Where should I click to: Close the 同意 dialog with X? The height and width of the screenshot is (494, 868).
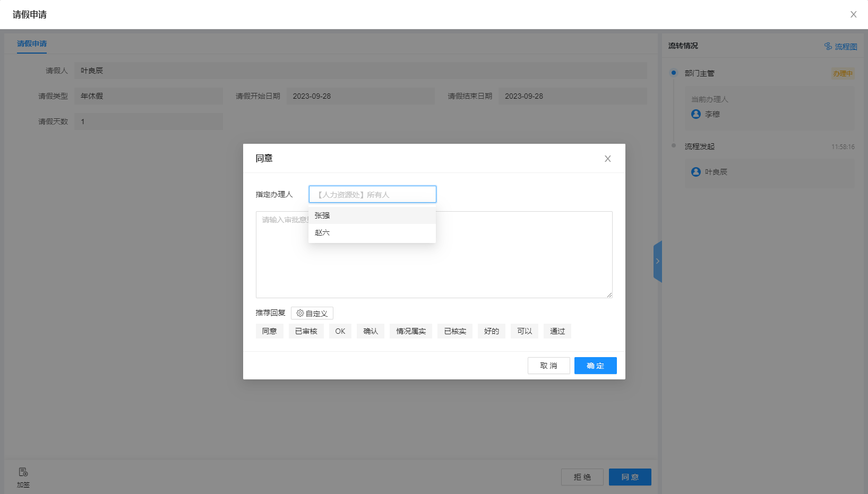(607, 159)
